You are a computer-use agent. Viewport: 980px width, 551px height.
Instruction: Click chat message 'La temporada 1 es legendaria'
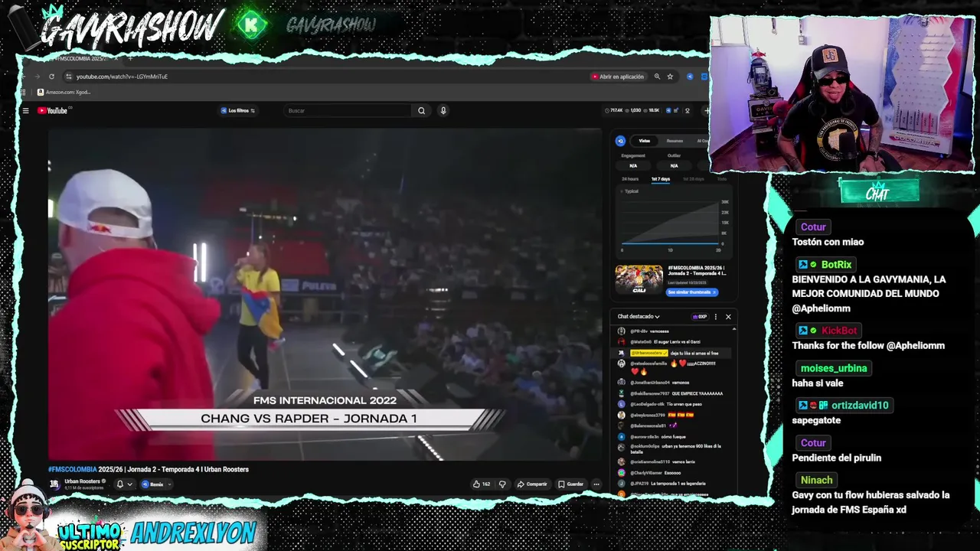(678, 484)
